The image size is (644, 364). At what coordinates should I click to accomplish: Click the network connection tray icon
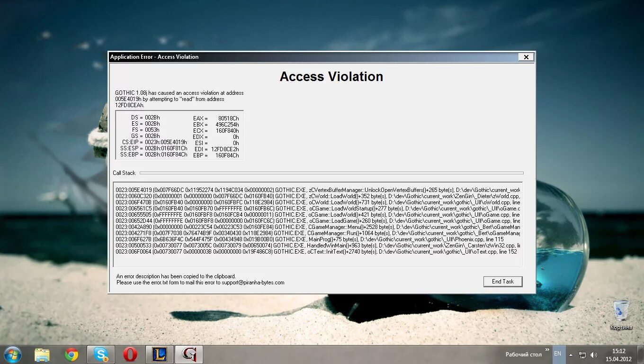coord(583,355)
